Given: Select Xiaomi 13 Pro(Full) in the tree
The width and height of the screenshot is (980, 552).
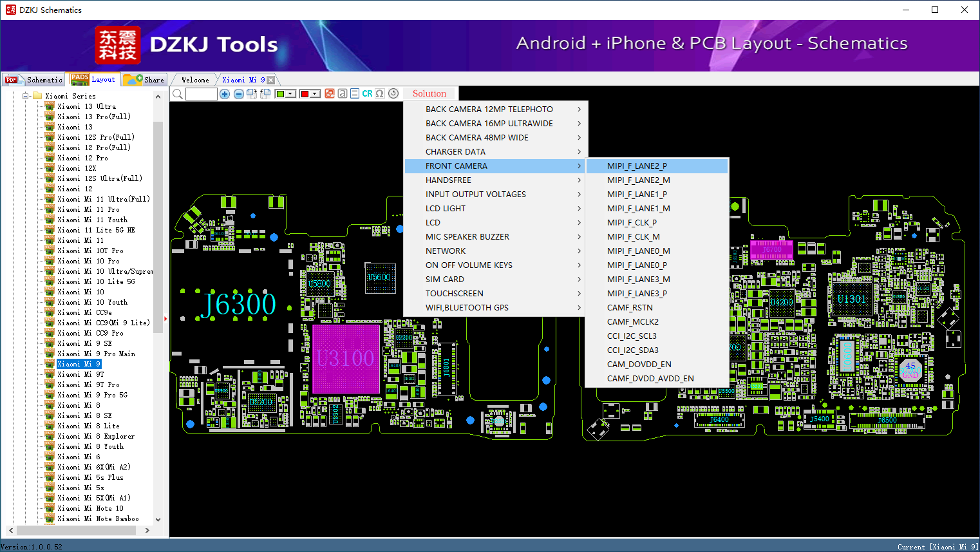Looking at the screenshot, I should point(94,117).
